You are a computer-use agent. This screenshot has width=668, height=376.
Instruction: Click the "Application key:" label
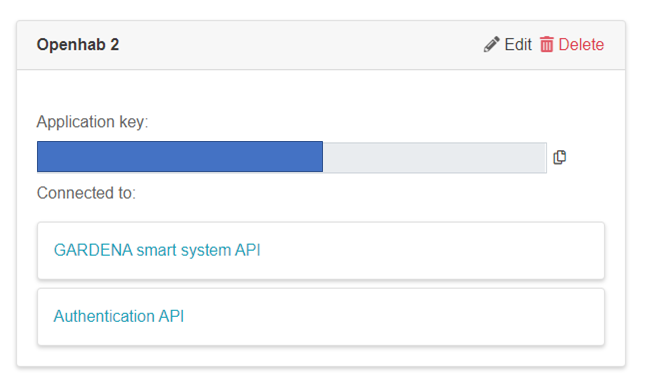tap(92, 122)
